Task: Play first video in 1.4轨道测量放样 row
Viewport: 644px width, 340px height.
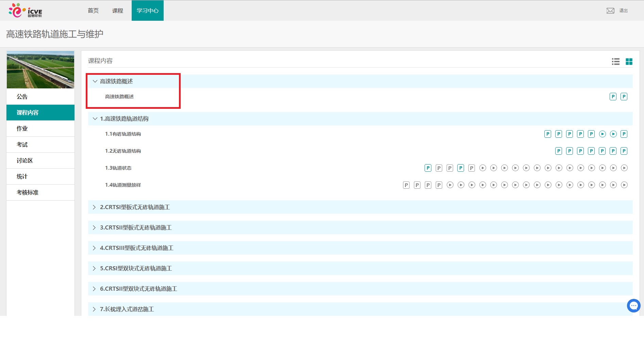Action: tap(450, 185)
